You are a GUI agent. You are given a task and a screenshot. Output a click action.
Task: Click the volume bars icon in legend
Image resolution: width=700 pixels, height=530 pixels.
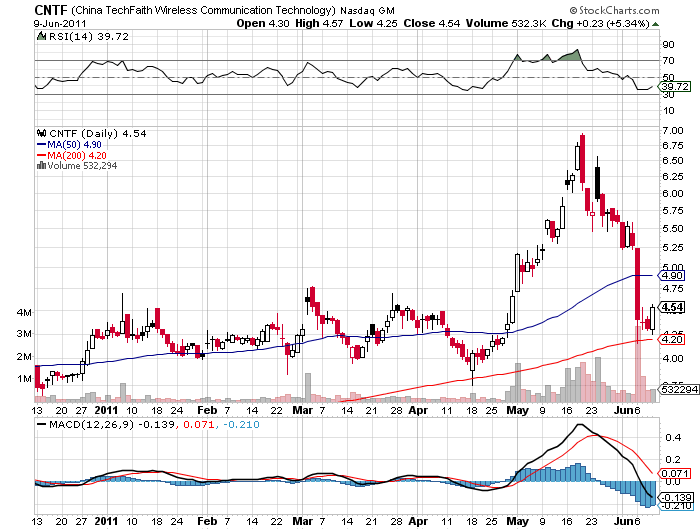click(41, 165)
